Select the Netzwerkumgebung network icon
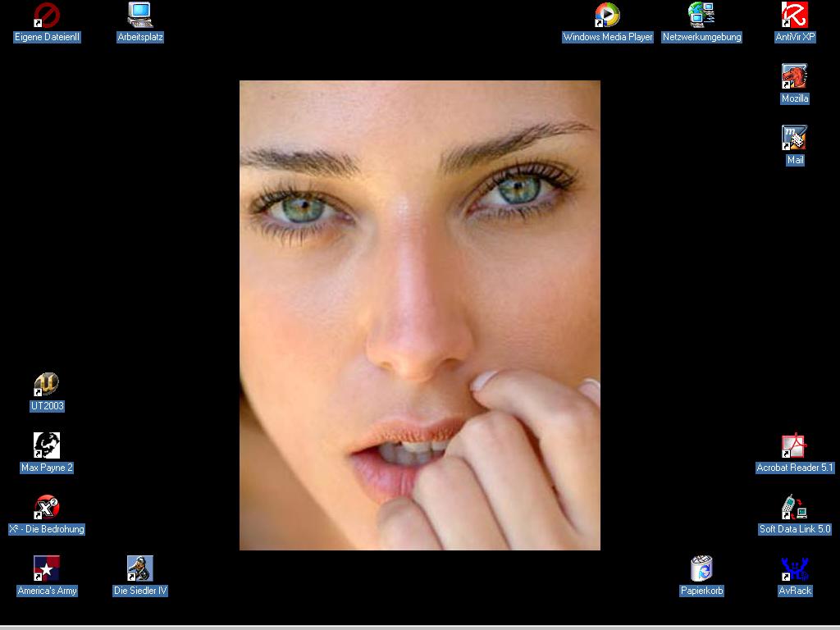The image size is (840, 630). pos(701,16)
